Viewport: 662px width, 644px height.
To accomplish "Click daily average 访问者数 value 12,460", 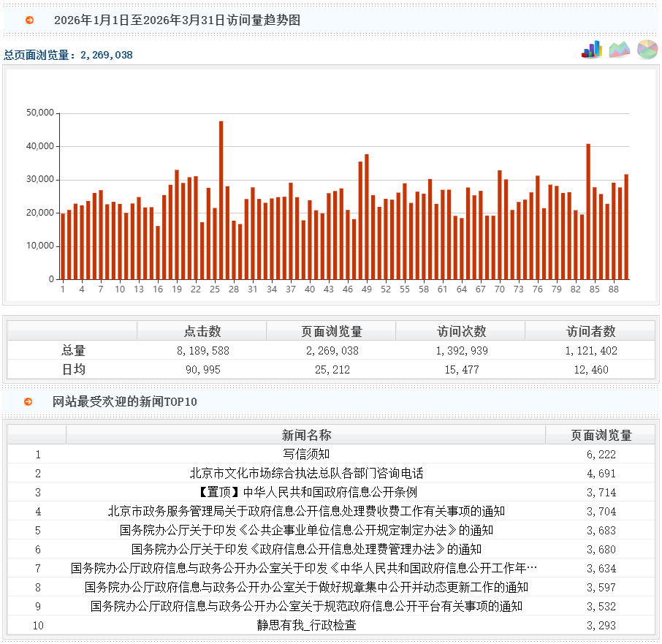I will [x=591, y=370].
